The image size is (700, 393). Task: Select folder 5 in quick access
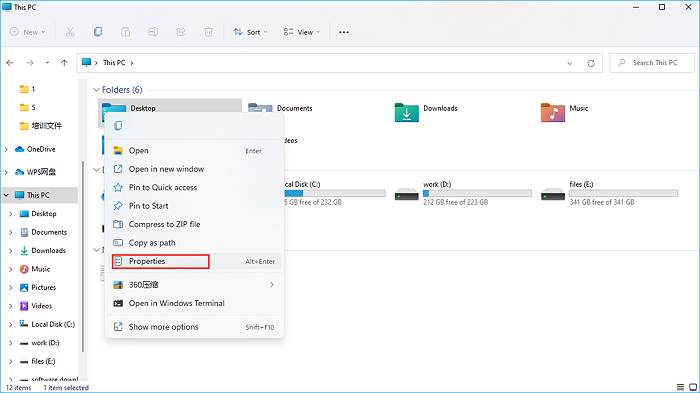pyautogui.click(x=27, y=108)
